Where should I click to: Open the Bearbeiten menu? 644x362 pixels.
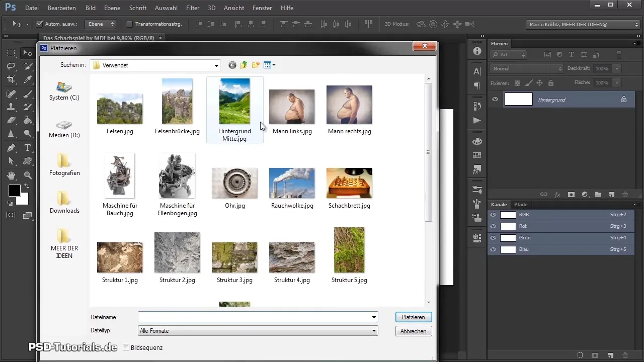(62, 8)
